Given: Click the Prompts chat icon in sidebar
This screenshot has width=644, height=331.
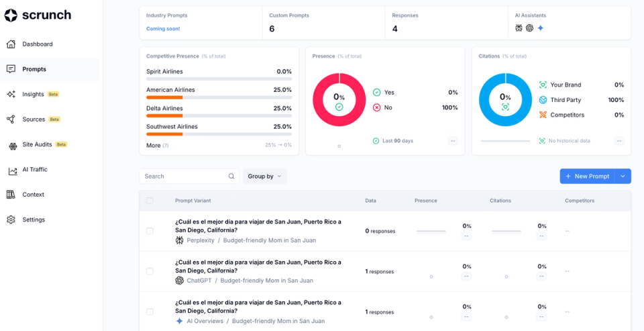Looking at the screenshot, I should [11, 69].
